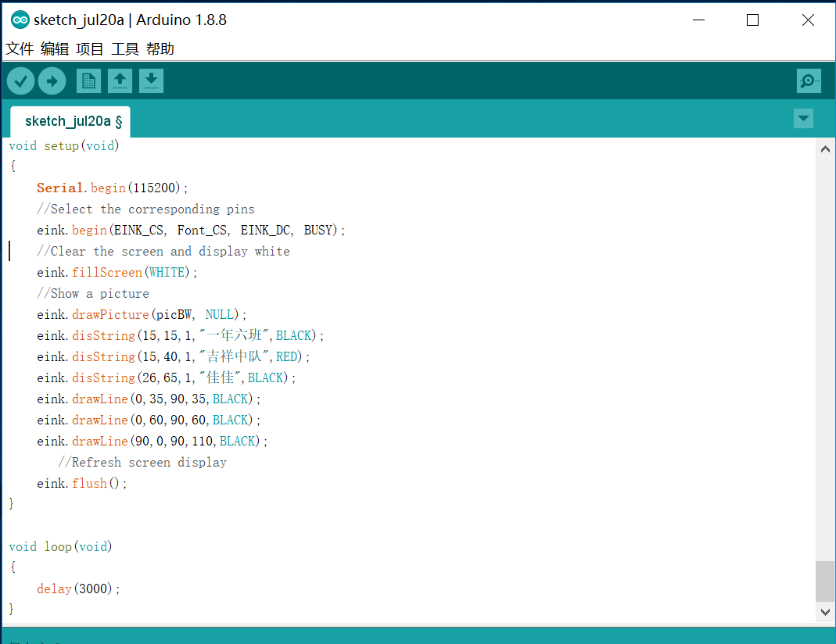
Task: Click the eink.drawPicture(picBW, NULL) line
Action: (x=142, y=315)
